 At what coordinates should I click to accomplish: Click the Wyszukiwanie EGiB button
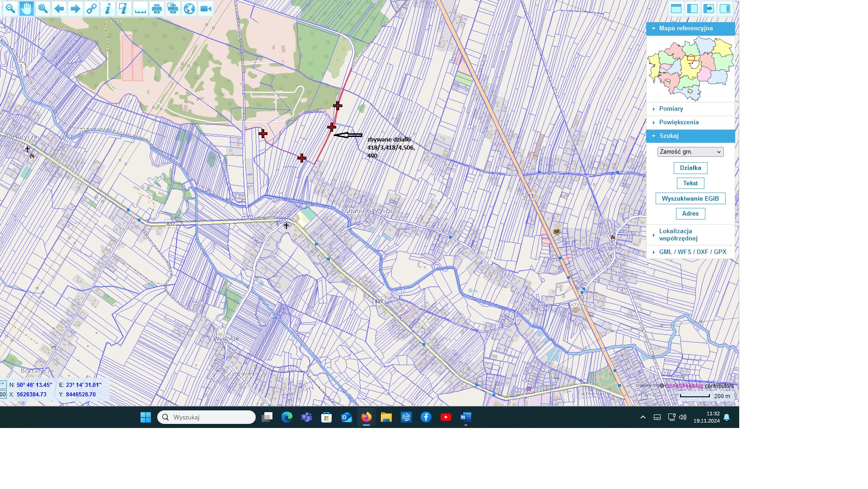pyautogui.click(x=690, y=199)
